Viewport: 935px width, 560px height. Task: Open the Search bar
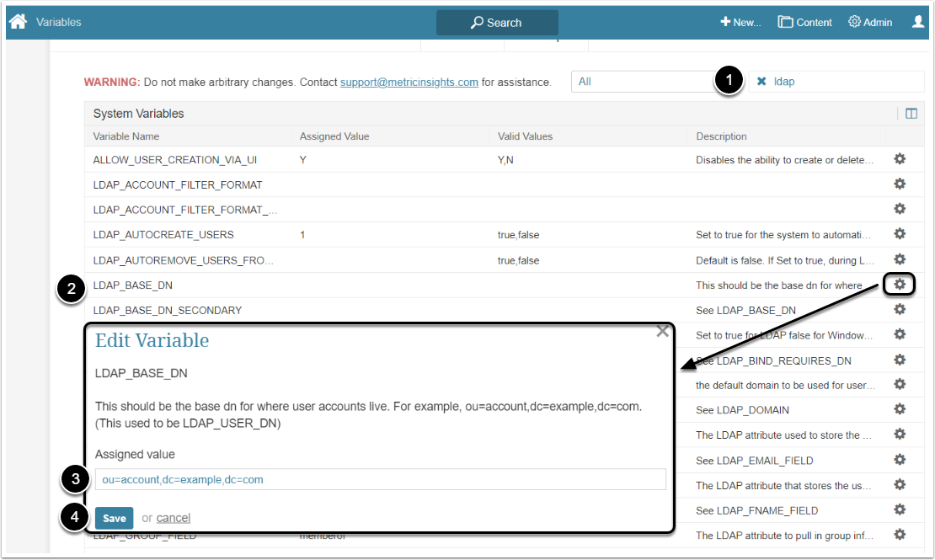[497, 23]
